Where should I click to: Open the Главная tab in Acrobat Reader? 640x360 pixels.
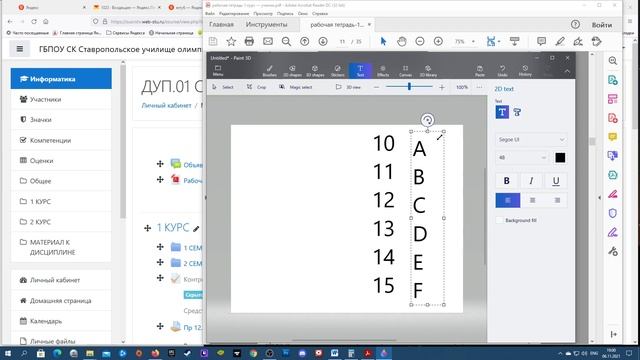click(x=221, y=24)
